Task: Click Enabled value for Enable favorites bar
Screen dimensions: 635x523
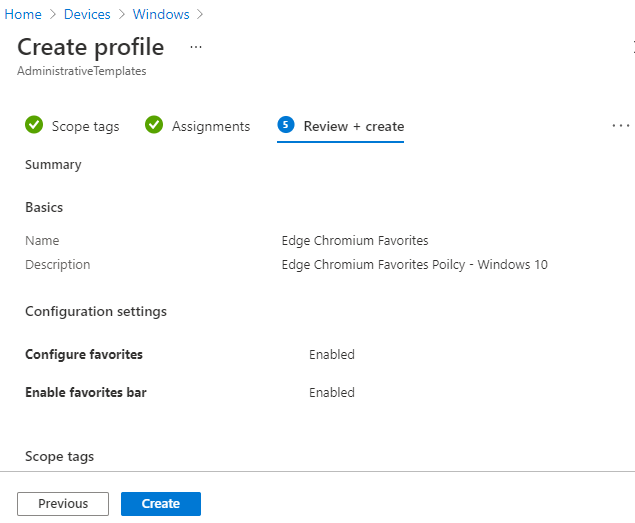Action: (332, 393)
